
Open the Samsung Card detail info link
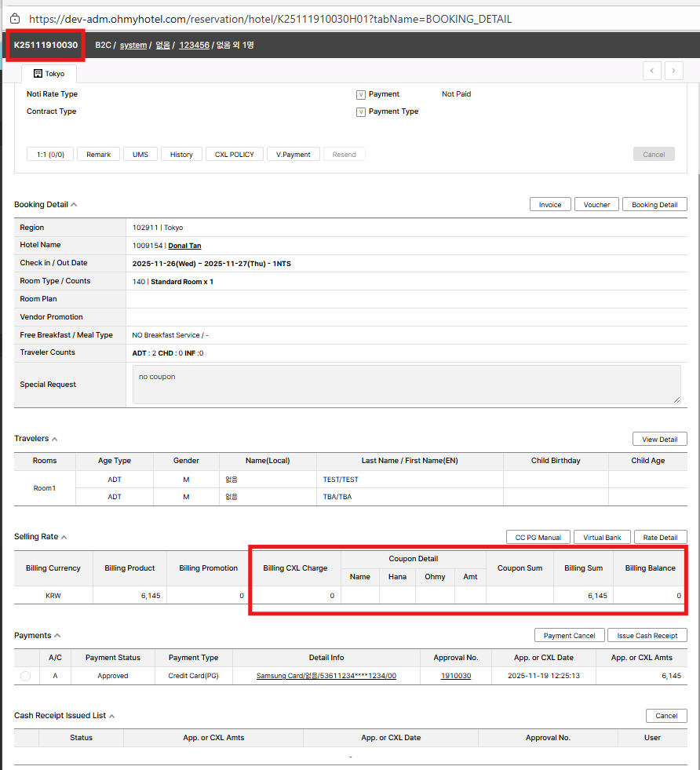tap(326, 676)
